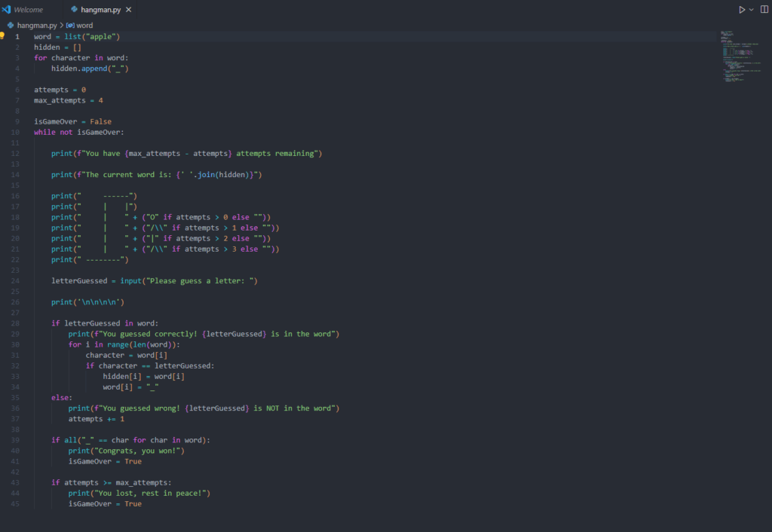Switch to the Welcome tab
The width and height of the screenshot is (772, 532).
(28, 10)
